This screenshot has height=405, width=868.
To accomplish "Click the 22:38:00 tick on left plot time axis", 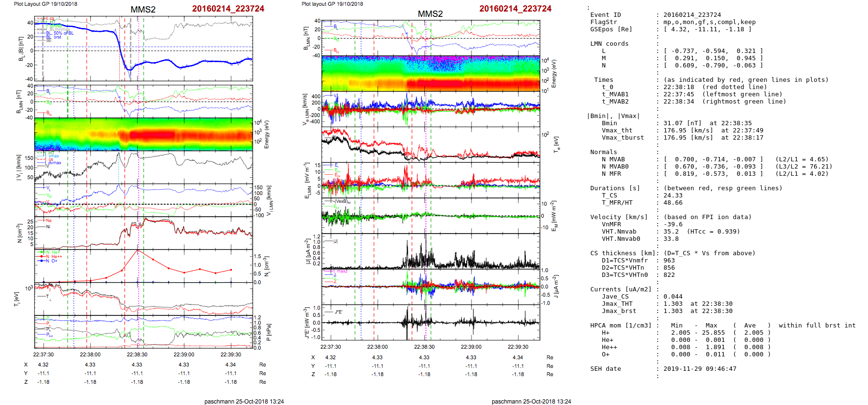I will tap(90, 354).
